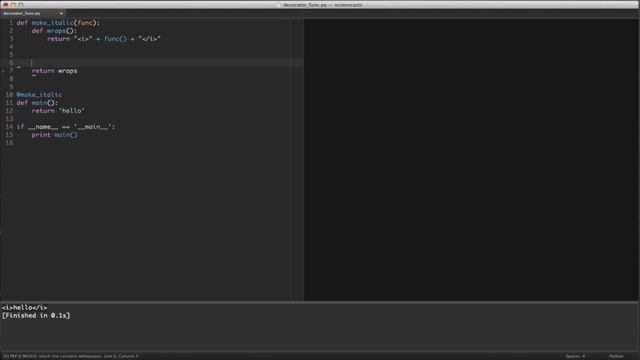640x360 pixels.
Task: Click the <i>hello</i> output line
Action: [24, 308]
